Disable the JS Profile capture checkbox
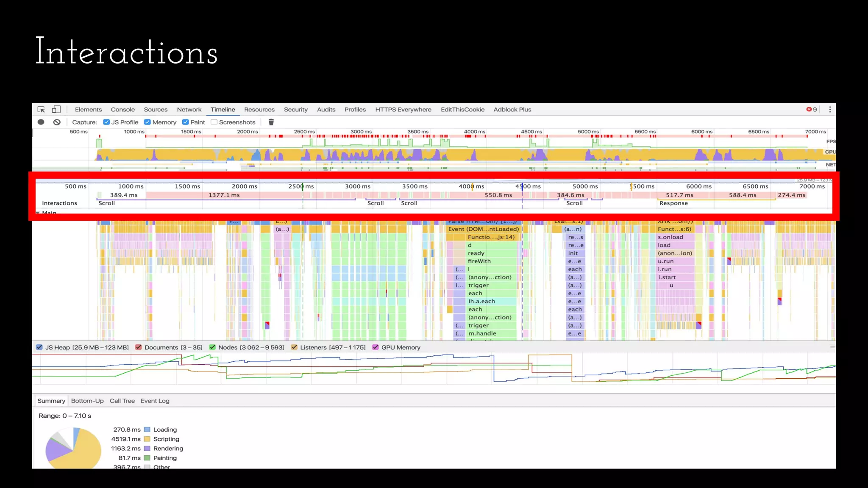 point(106,122)
